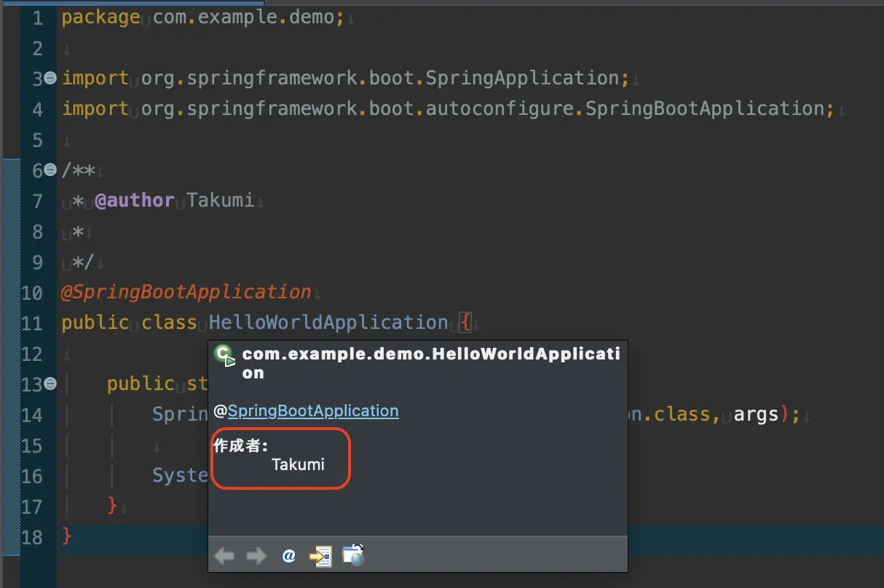
Task: Click the closing brace on line 18
Action: click(66, 536)
